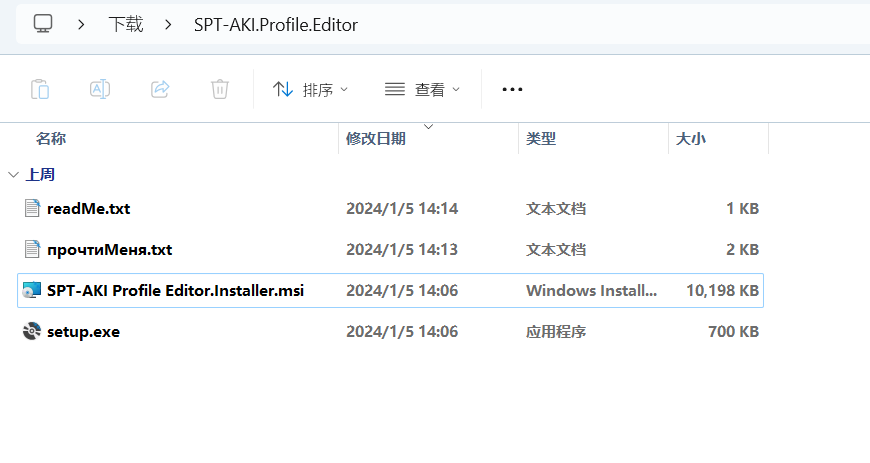The image size is (870, 463).
Task: Select the 上周 group label
Action: pos(40,174)
